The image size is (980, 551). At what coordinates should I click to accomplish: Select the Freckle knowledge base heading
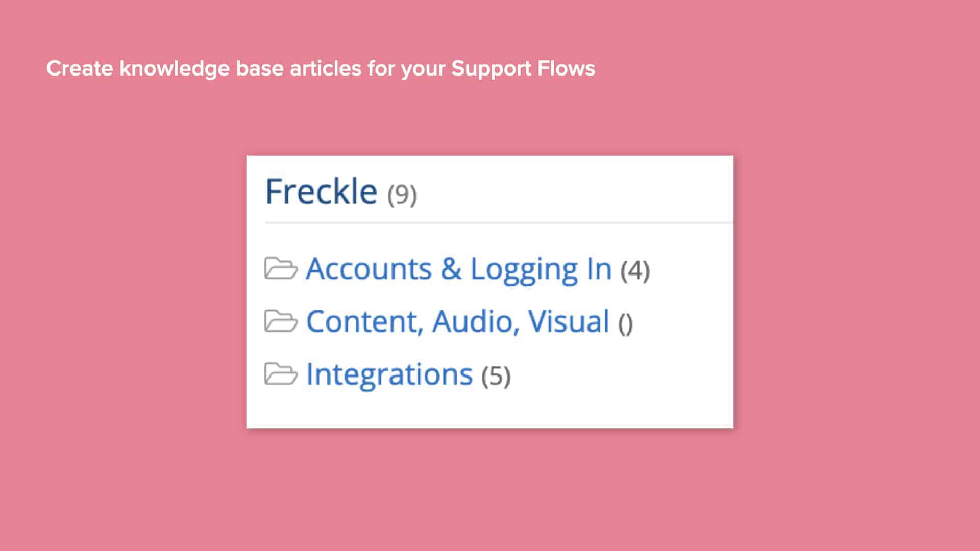pyautogui.click(x=322, y=191)
